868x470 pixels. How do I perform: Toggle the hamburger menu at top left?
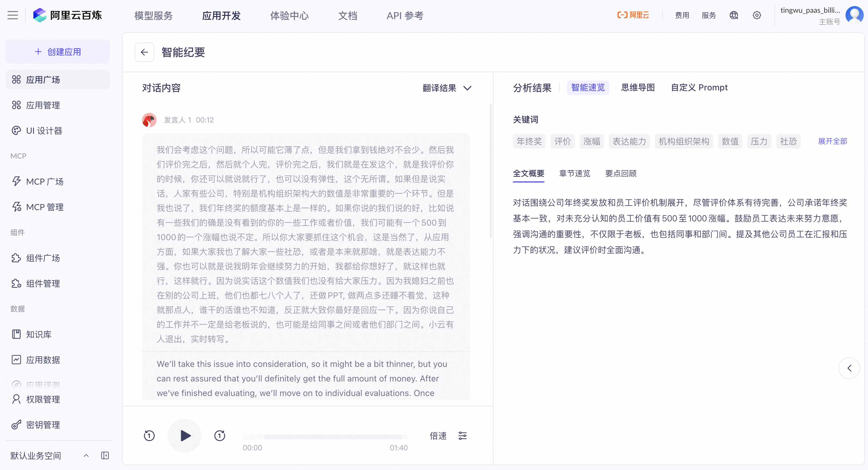click(13, 15)
